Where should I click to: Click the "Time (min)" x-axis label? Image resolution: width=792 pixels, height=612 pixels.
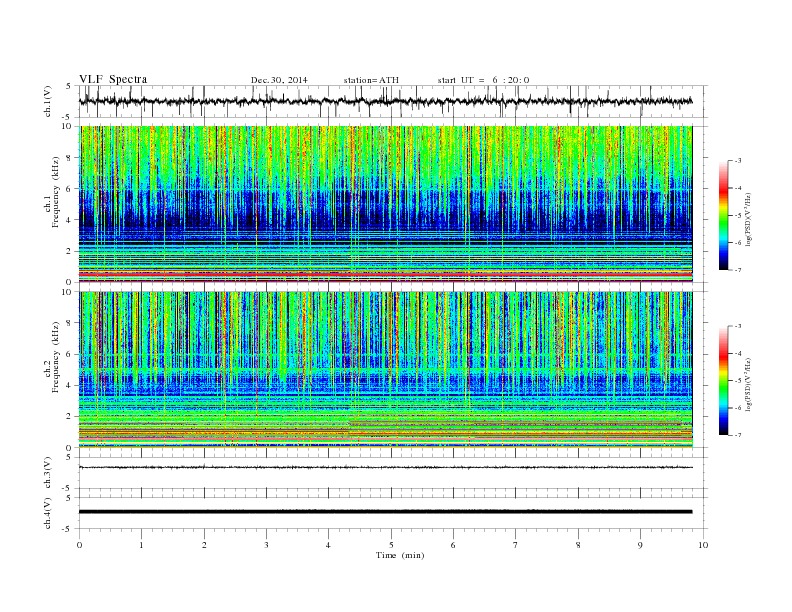400,555
